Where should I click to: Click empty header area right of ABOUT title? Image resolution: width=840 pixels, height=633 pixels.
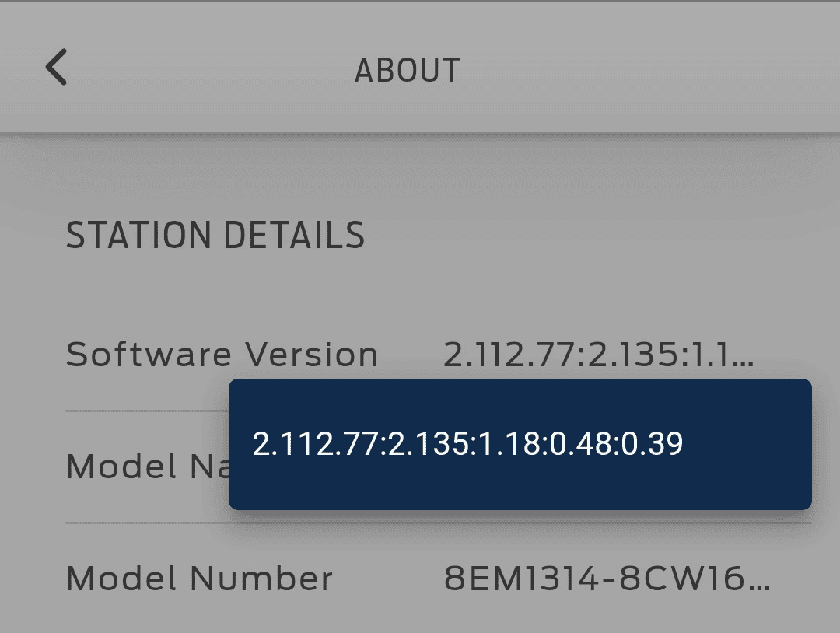pyautogui.click(x=646, y=70)
